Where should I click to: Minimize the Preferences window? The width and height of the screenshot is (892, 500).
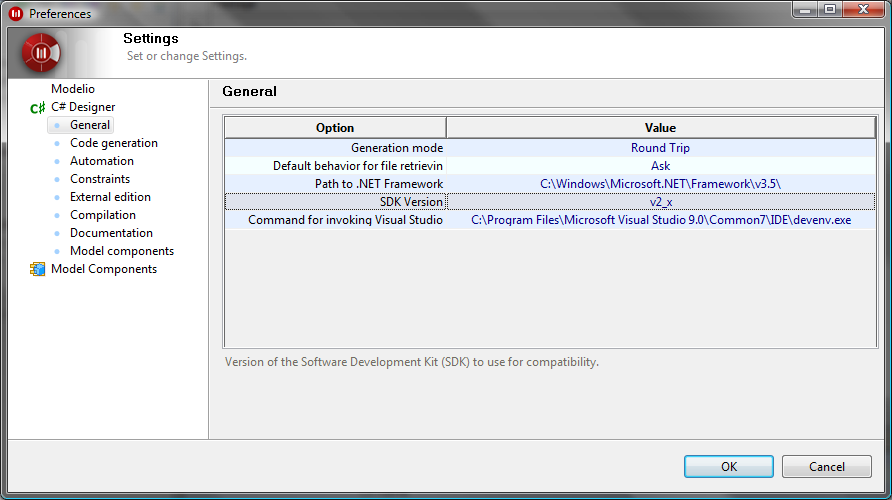tap(804, 10)
